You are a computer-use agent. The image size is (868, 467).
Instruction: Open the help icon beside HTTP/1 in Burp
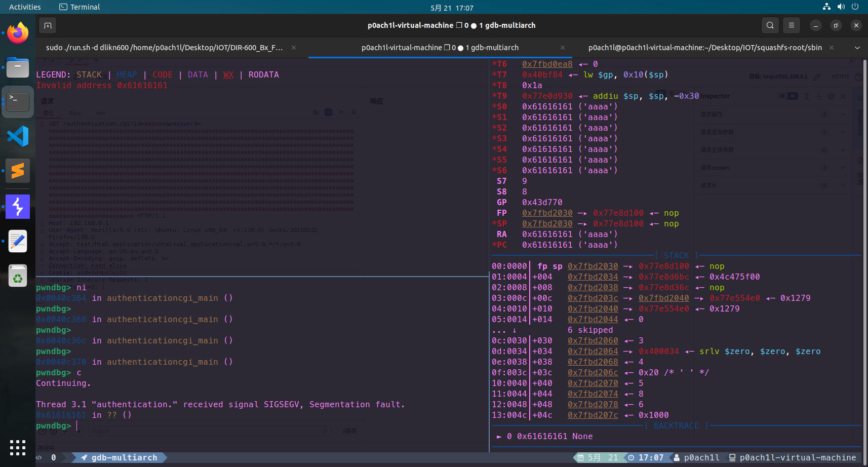point(858,77)
